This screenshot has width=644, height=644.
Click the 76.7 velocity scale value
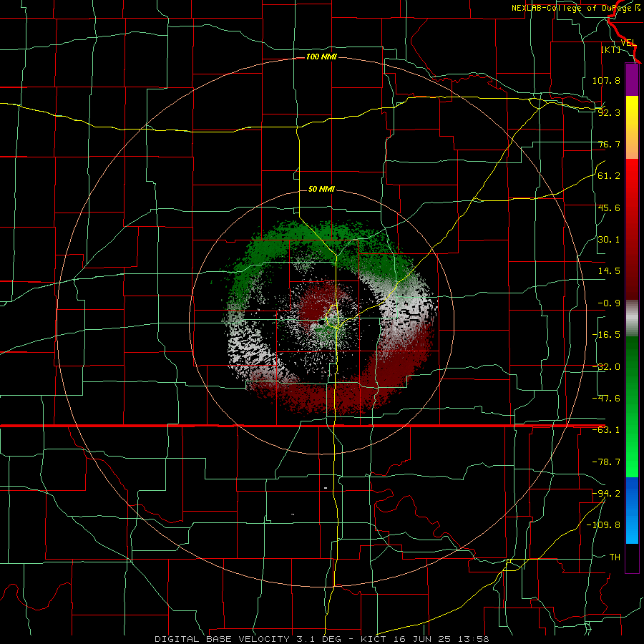(609, 144)
